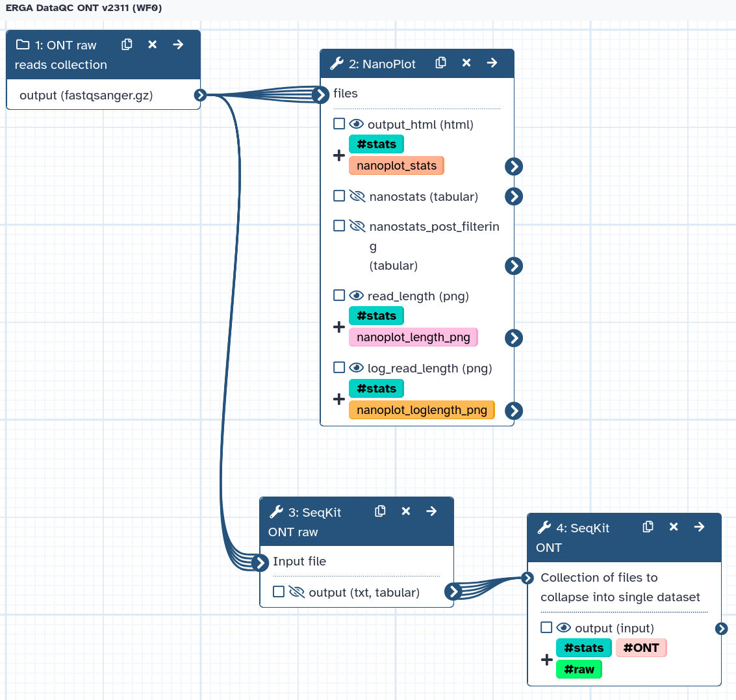Toggle hidden eye for nanostats_post_filtering
Image resolution: width=736 pixels, height=700 pixels.
tap(358, 226)
